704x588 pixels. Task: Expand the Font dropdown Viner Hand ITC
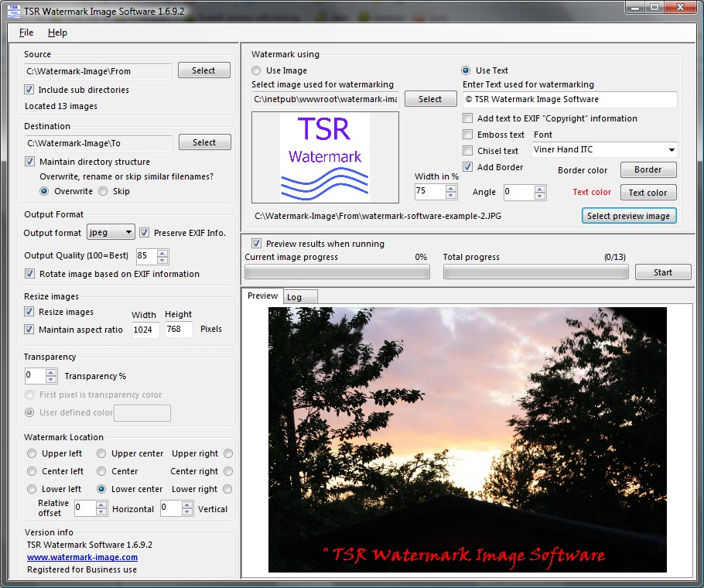(604, 149)
